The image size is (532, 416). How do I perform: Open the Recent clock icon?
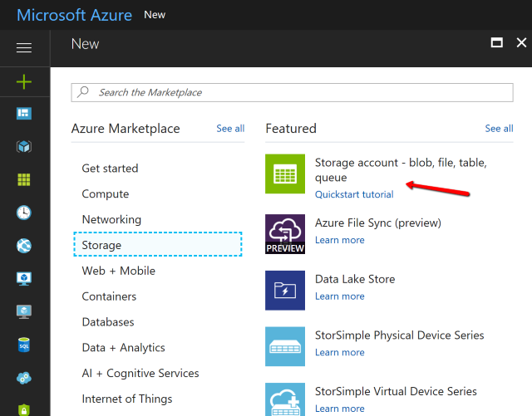point(24,213)
